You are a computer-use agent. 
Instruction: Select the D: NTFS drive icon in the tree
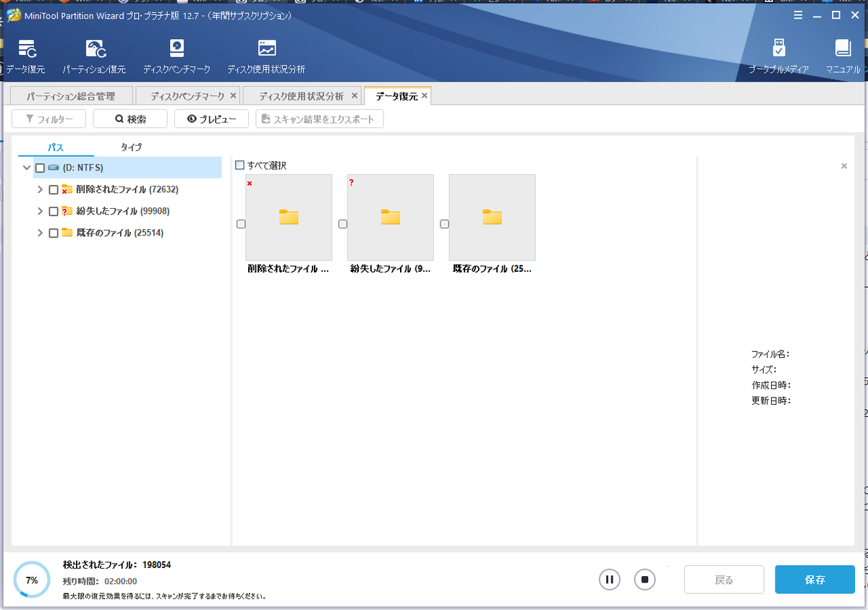tap(54, 168)
